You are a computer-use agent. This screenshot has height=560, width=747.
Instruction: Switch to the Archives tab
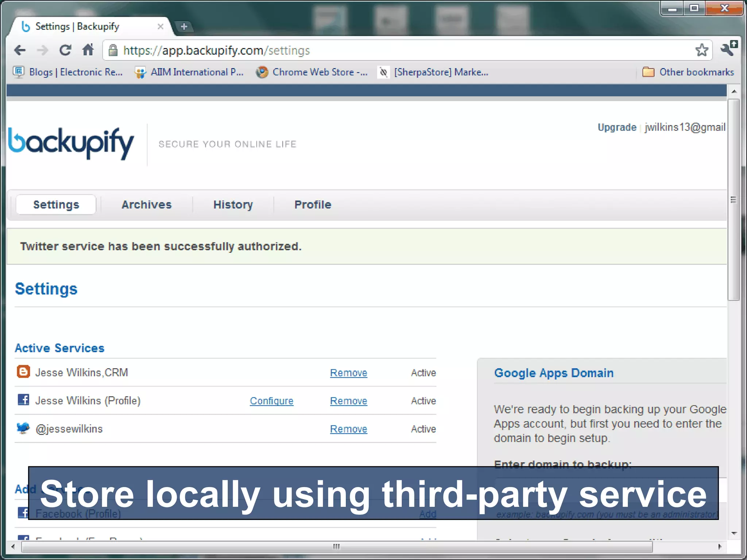pos(147,205)
